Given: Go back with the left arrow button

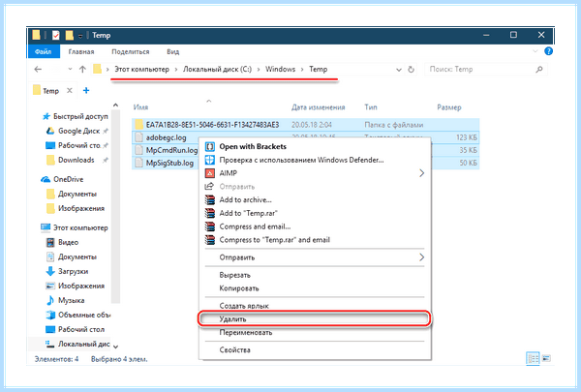Looking at the screenshot, I should [38, 70].
